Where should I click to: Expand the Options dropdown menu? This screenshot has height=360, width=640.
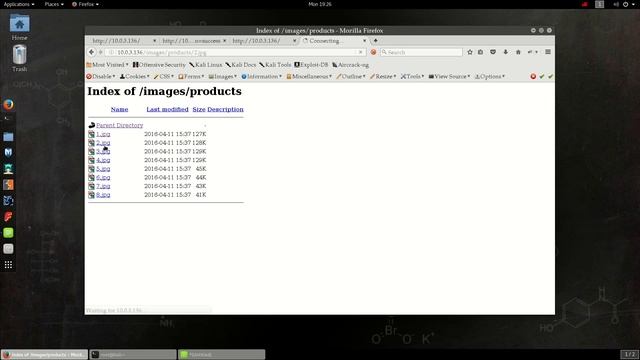click(490, 77)
